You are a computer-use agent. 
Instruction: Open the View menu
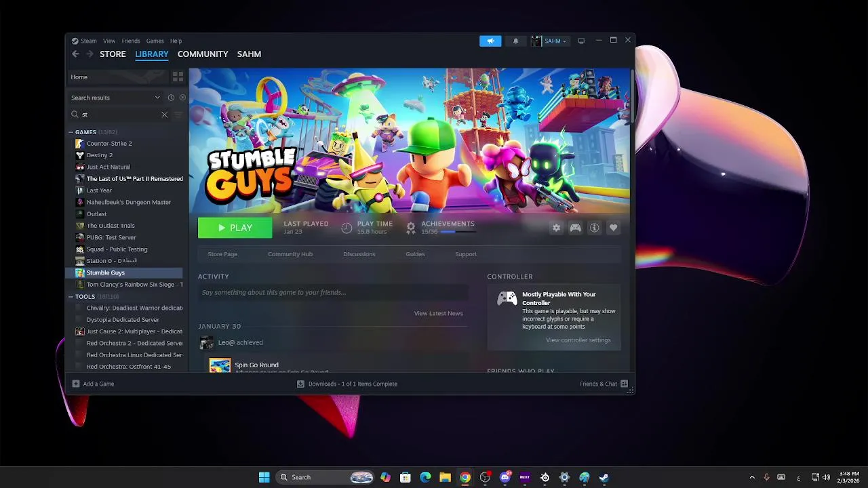click(x=109, y=41)
